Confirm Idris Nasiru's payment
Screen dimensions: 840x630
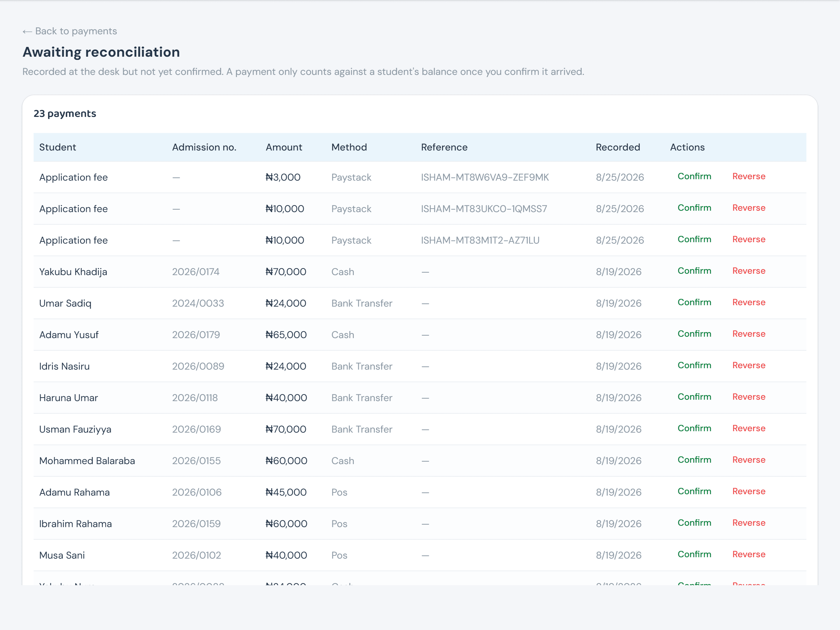coord(694,365)
